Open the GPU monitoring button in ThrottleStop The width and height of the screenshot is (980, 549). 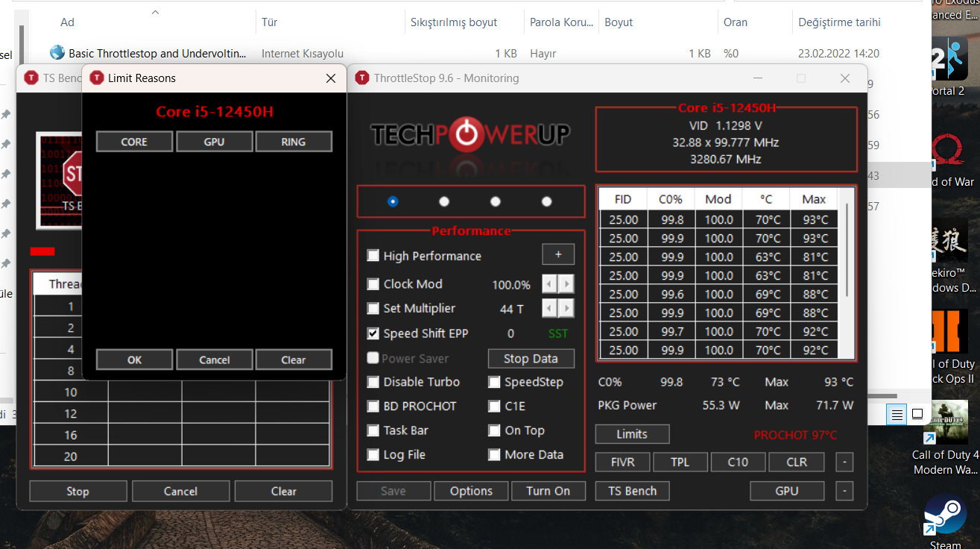tap(787, 491)
